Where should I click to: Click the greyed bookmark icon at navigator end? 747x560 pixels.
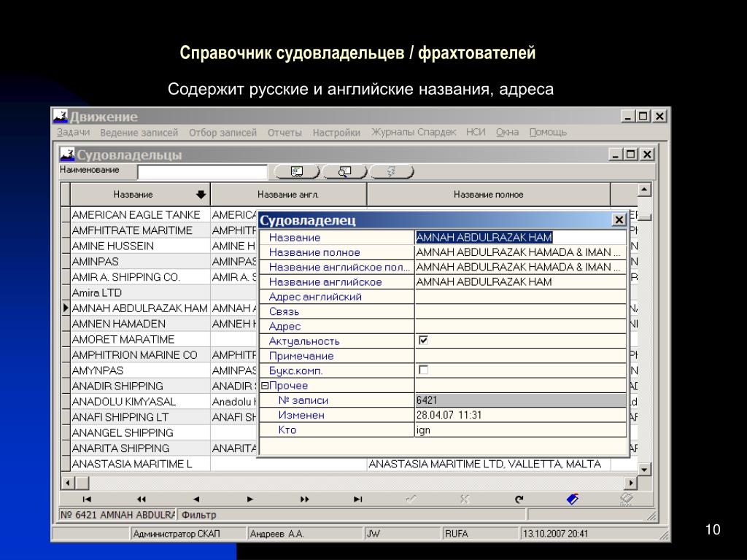(627, 499)
